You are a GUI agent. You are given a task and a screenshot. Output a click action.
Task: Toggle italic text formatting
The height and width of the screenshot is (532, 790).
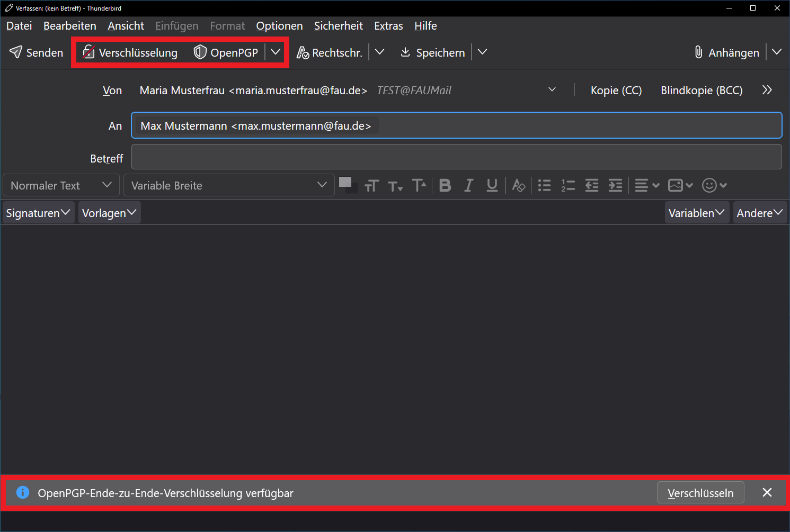(x=468, y=185)
